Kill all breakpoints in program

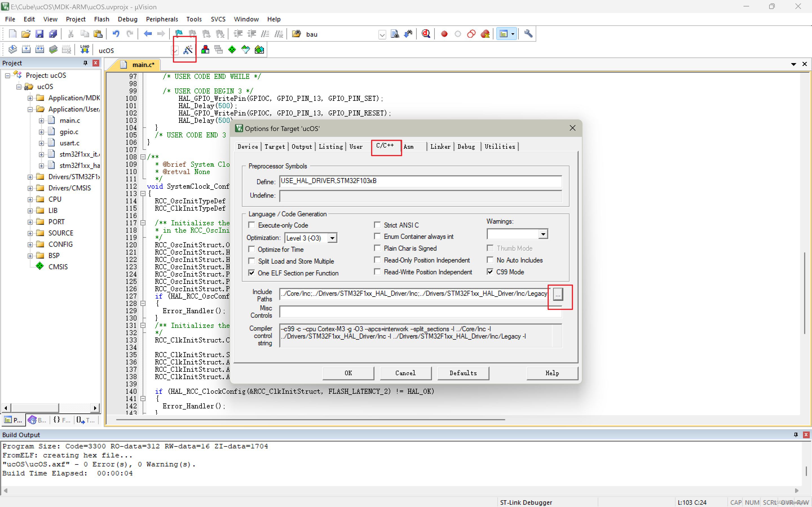click(485, 34)
